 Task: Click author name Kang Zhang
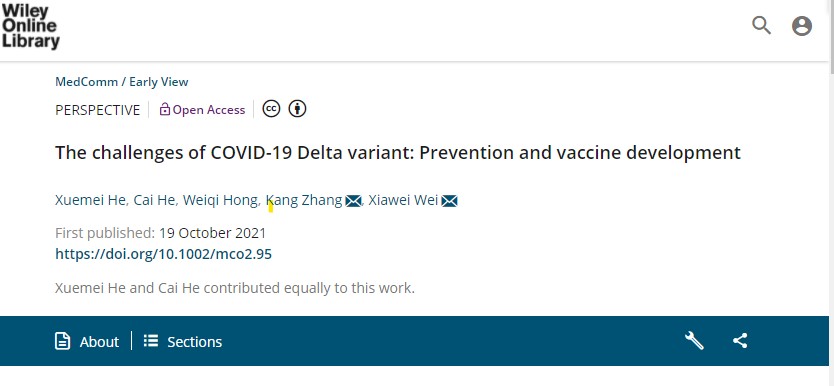tap(304, 200)
